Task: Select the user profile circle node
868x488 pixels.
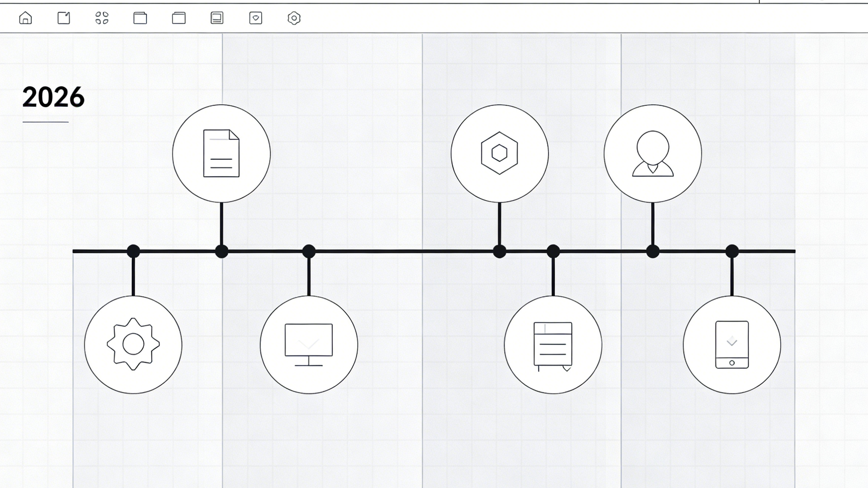Action: click(x=653, y=153)
